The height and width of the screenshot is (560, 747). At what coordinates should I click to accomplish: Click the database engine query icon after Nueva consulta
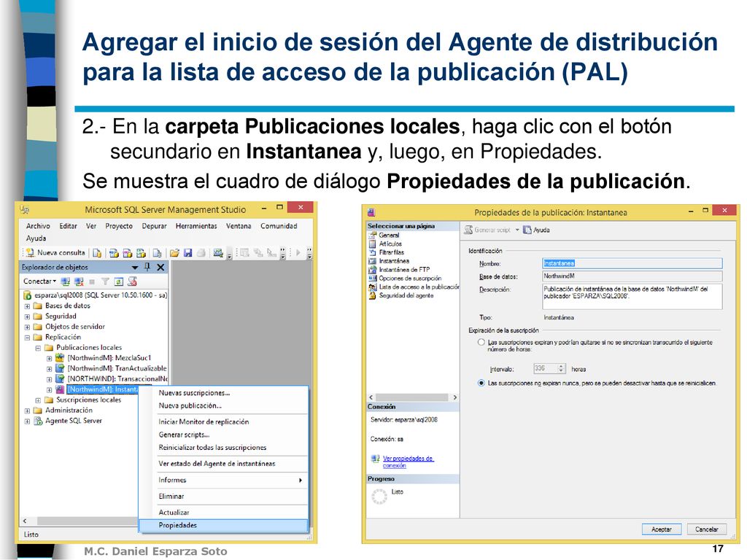(x=97, y=253)
